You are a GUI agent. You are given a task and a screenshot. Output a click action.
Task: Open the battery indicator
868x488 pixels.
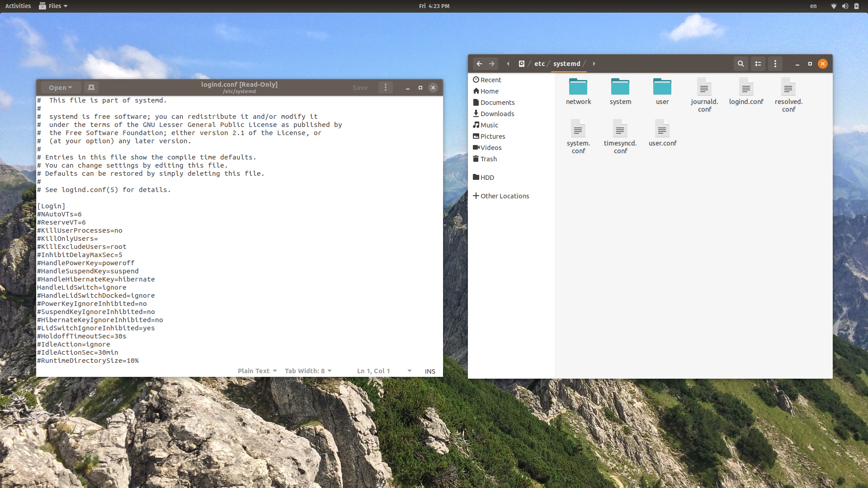(x=856, y=6)
